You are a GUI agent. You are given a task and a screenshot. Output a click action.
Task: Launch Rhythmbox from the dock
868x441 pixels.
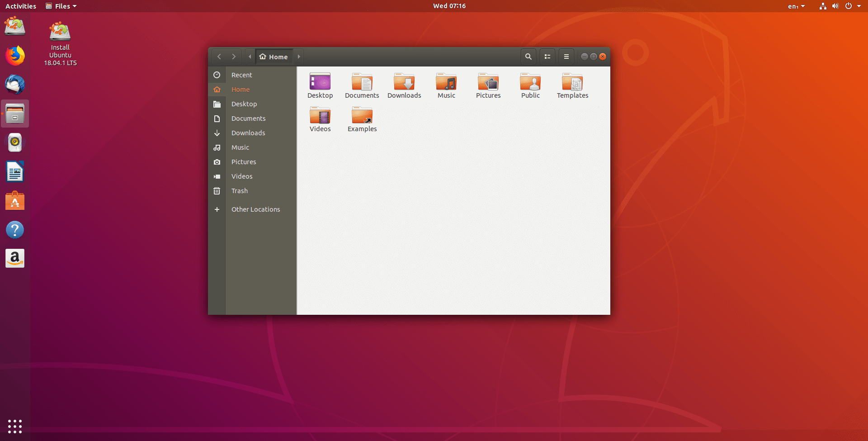tap(15, 142)
